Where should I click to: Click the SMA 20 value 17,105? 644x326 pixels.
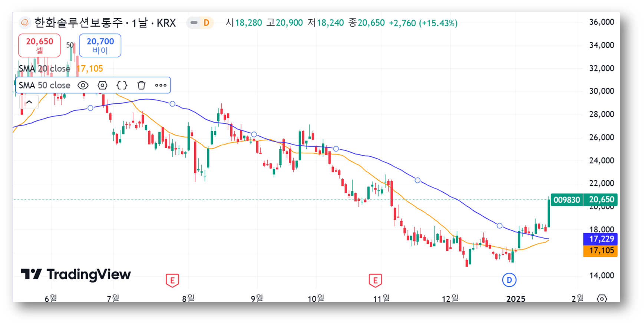pyautogui.click(x=90, y=69)
